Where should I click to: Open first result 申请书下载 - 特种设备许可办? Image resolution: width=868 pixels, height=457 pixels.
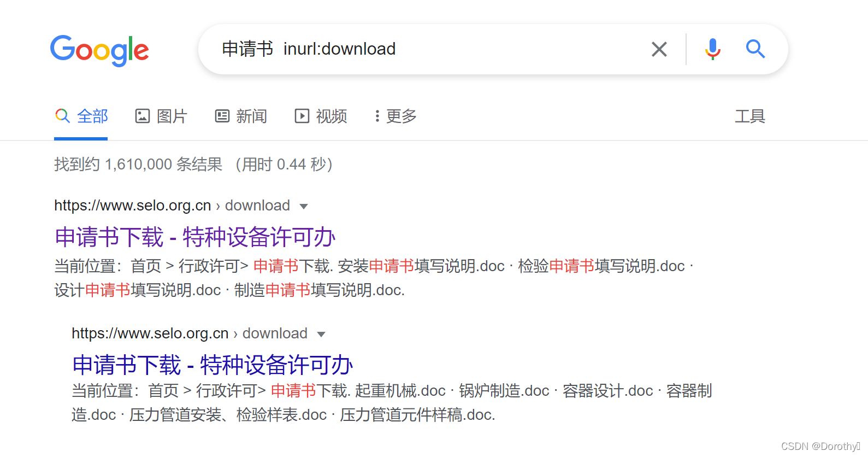tap(195, 237)
